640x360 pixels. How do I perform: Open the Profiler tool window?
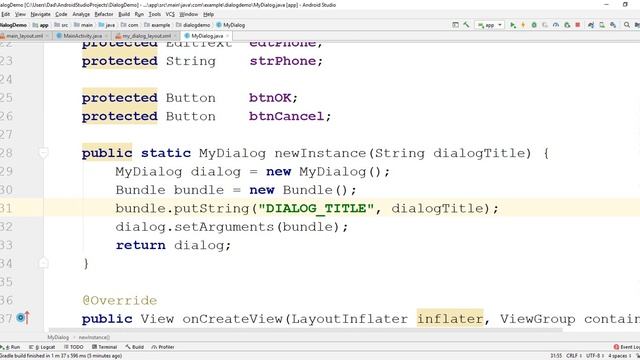tap(163, 347)
